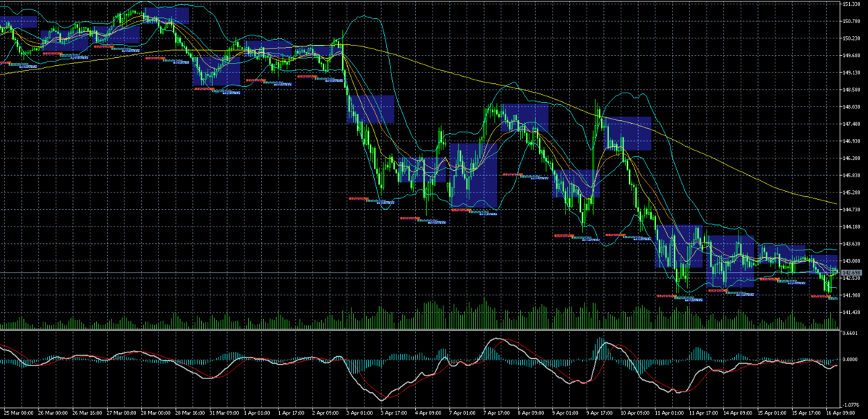Select the 145.280 price level label
The width and height of the screenshot is (868, 419).
point(852,192)
